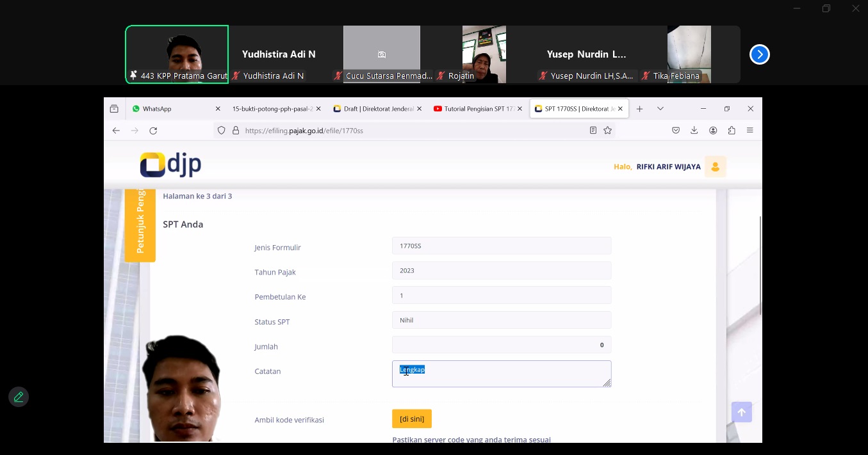Image resolution: width=868 pixels, height=455 pixels.
Task: Click the user avatar icon beside the name
Action: [x=715, y=167]
